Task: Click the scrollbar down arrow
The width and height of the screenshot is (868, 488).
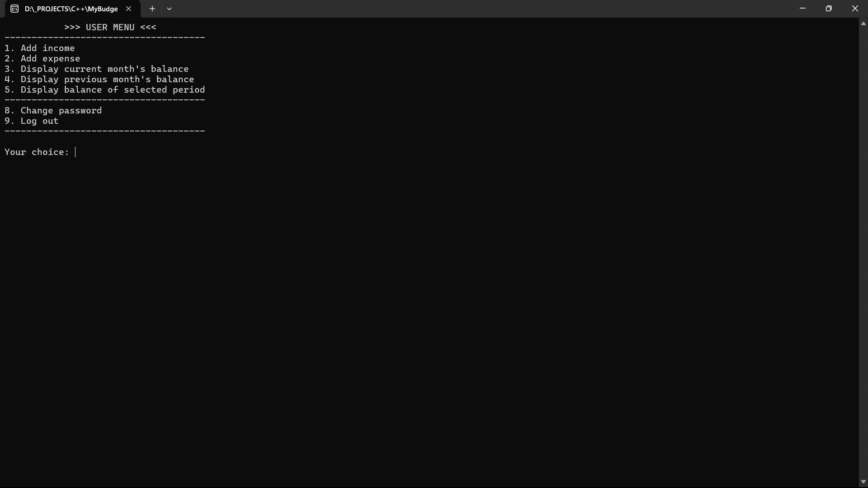Action: pos(863,482)
